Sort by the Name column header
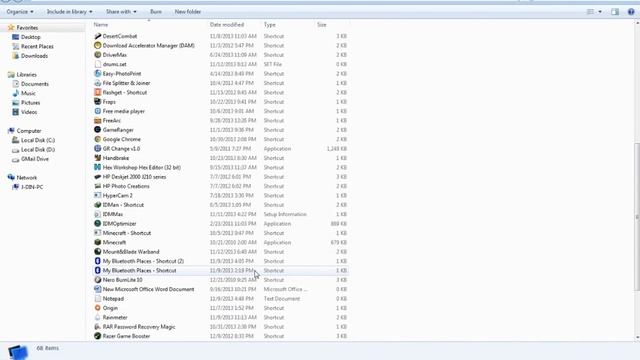 pyautogui.click(x=101, y=25)
